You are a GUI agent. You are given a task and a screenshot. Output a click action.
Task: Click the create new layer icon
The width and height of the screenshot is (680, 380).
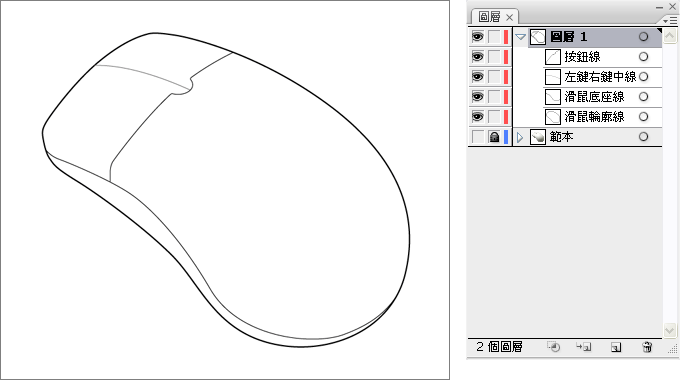616,347
